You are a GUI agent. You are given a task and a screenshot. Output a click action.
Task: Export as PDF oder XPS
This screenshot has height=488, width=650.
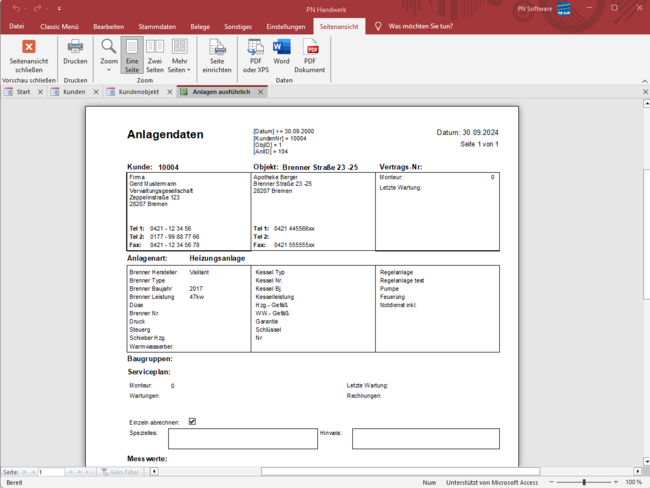point(255,56)
